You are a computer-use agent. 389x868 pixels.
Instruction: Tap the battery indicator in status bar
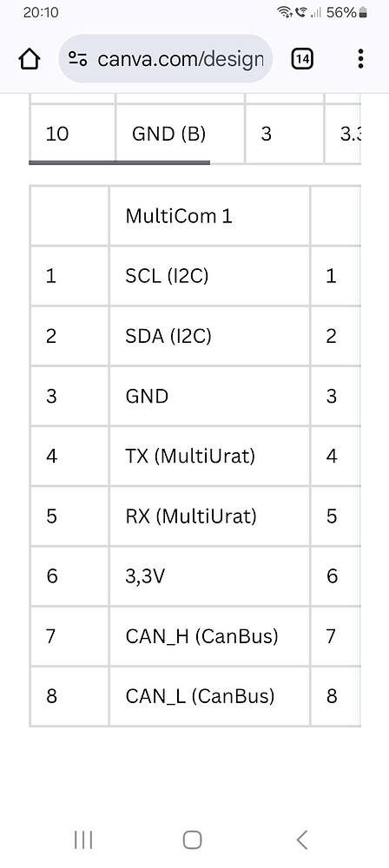tap(363, 12)
